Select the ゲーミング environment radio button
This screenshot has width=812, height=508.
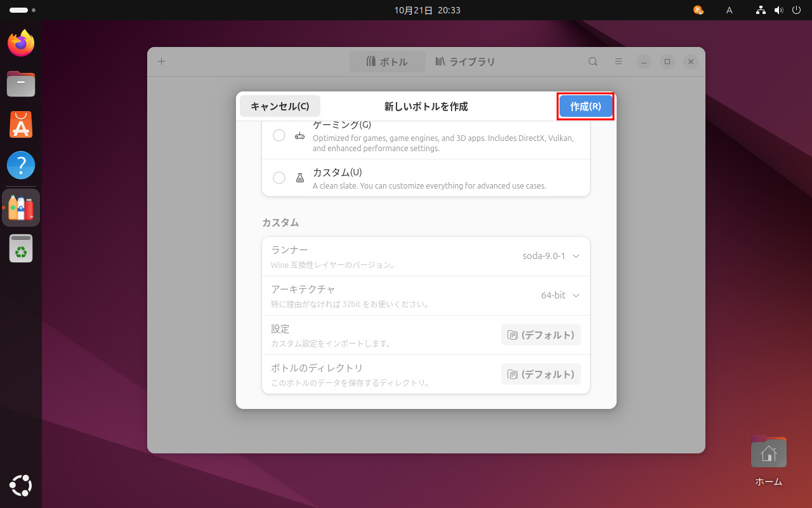tap(279, 135)
